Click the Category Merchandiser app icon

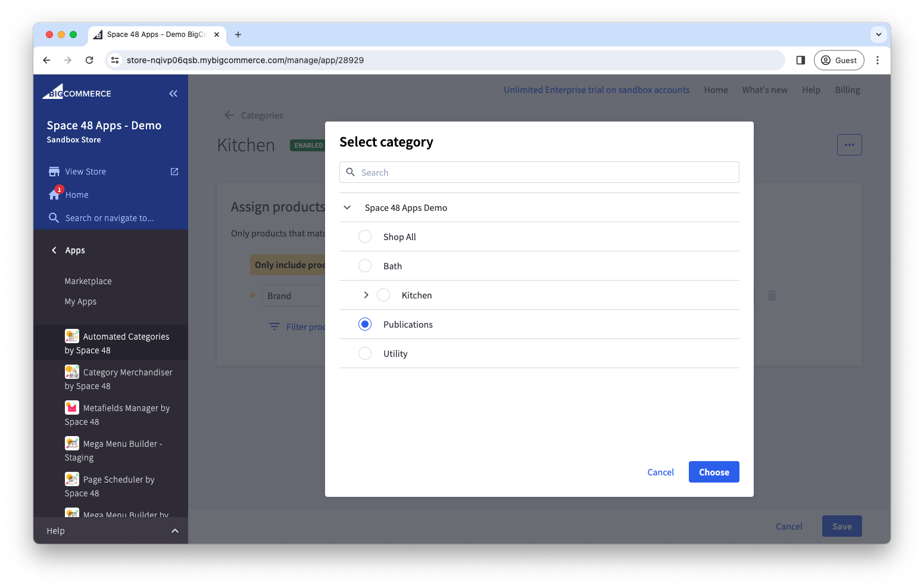(x=72, y=372)
